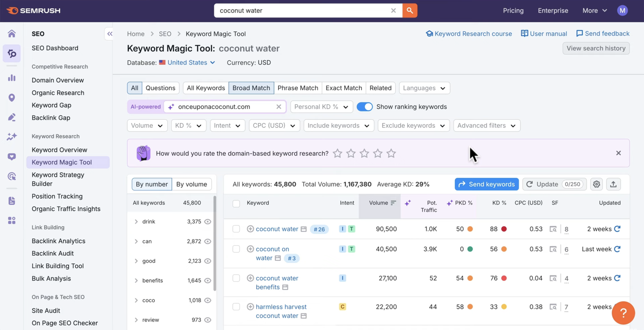644x330 pixels.
Task: Toggle Show ranking keywords switch
Action: (364, 107)
